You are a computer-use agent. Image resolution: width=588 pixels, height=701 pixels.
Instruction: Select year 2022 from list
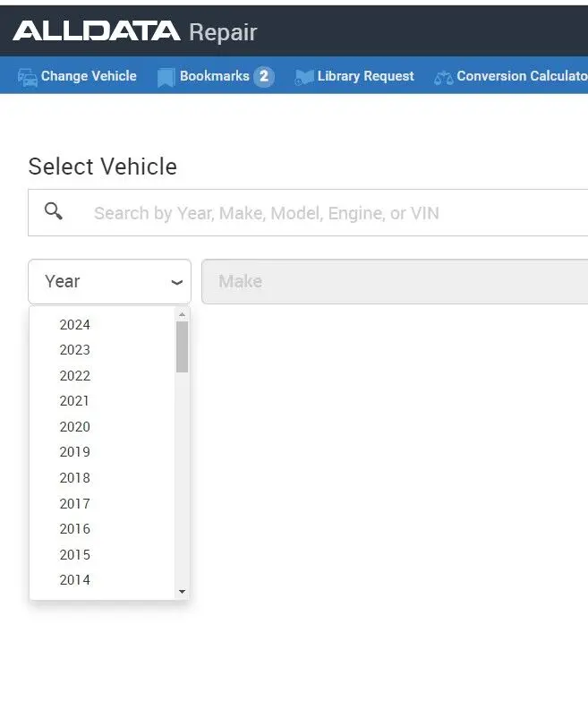point(102,375)
